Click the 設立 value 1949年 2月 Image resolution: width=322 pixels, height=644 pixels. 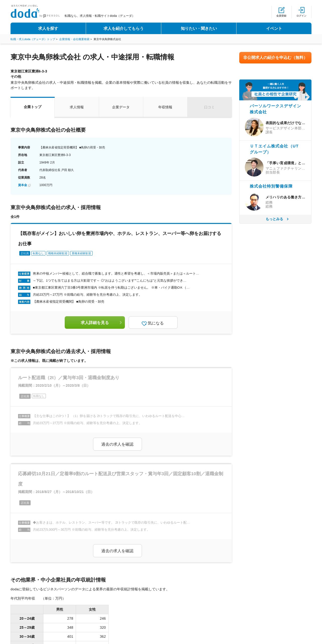pos(47,163)
